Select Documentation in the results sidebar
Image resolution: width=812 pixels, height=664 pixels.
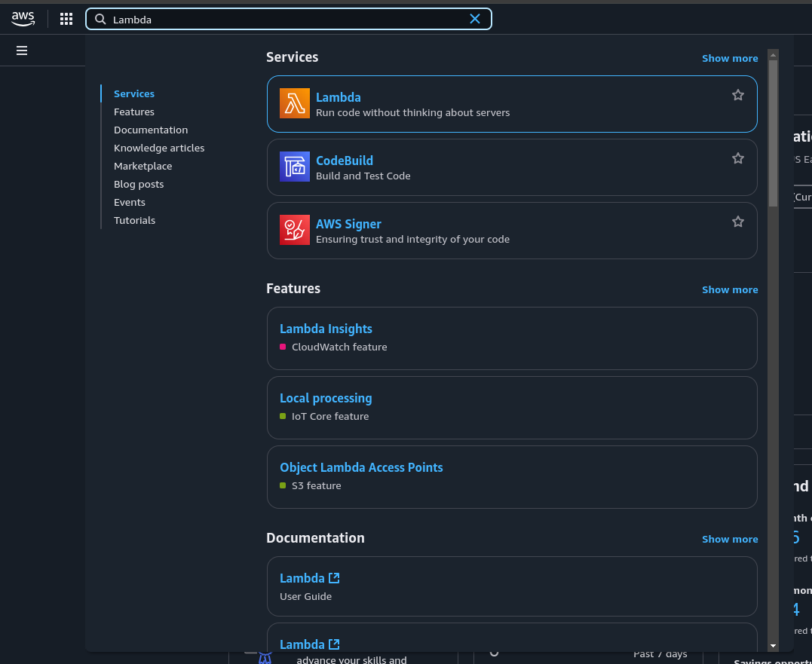click(x=151, y=130)
